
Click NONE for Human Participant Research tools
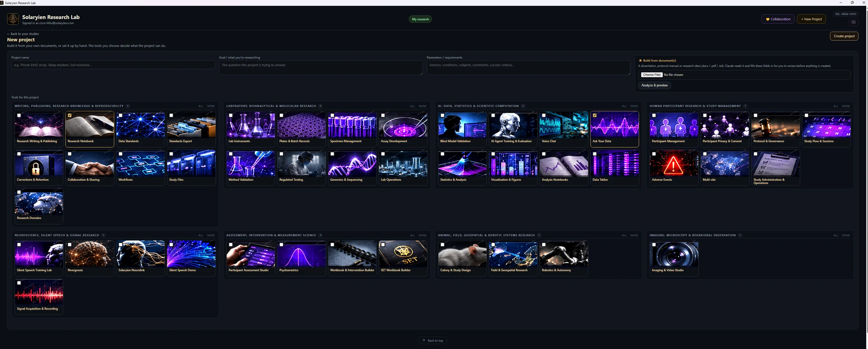846,106
